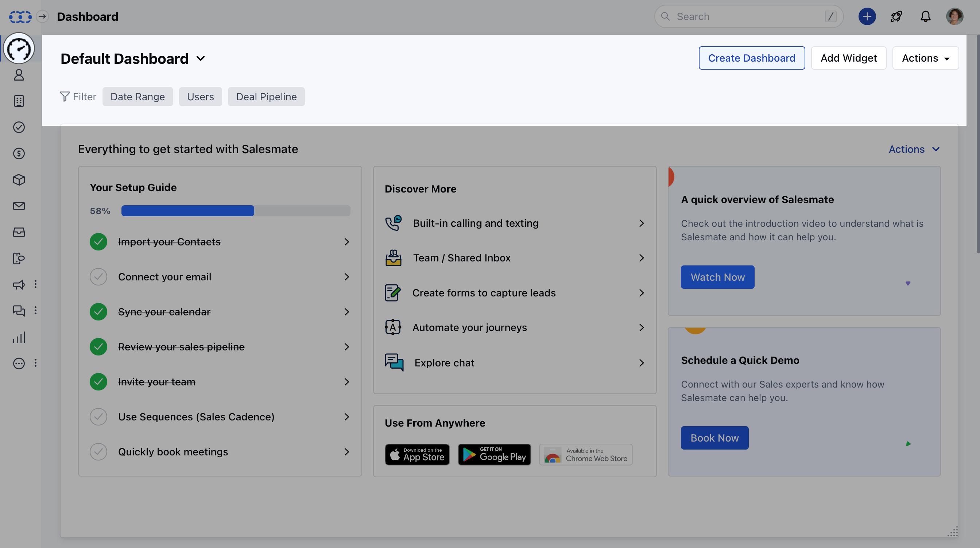Viewport: 980px width, 548px height.
Task: Expand Automate your journeys arrow
Action: pyautogui.click(x=642, y=327)
